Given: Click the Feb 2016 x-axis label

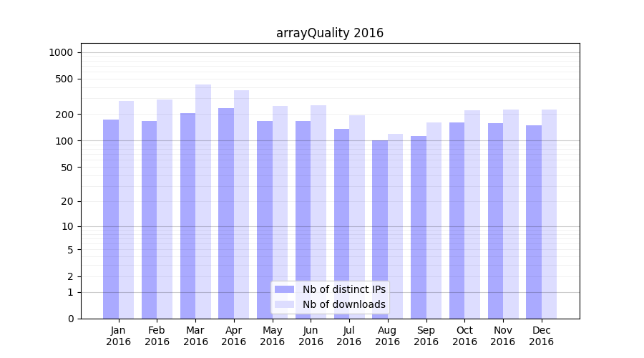Looking at the screenshot, I should click(157, 336).
